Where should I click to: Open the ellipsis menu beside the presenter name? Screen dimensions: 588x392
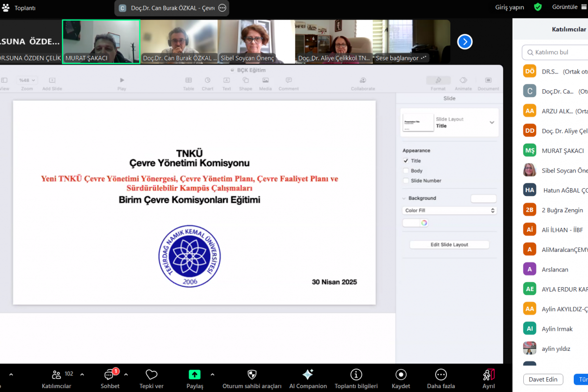[222, 8]
